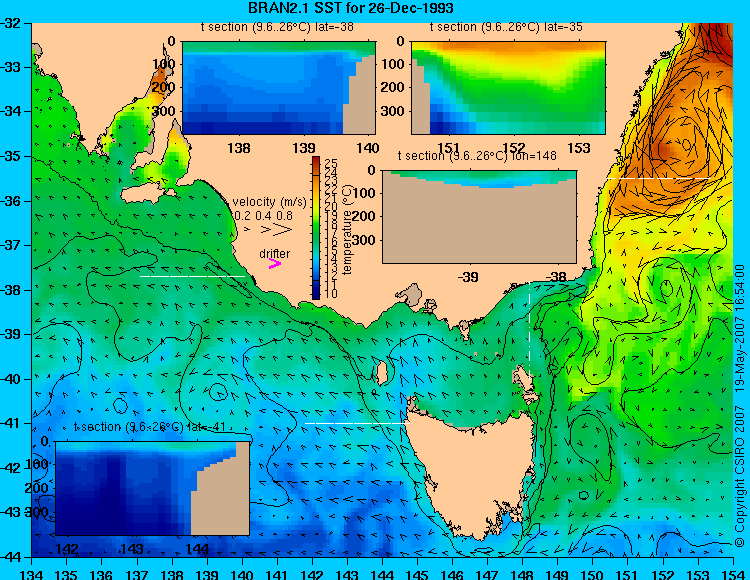Click the "velocity (m/s)" legend label

click(269, 202)
